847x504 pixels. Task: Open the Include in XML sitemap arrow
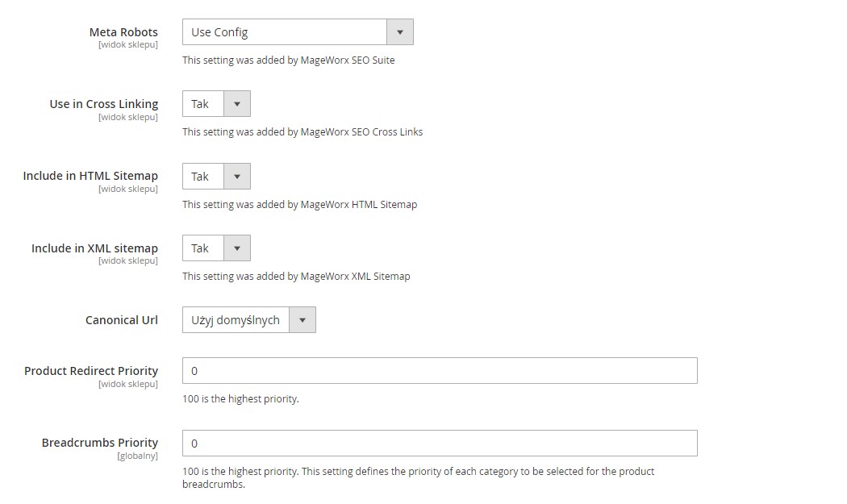pyautogui.click(x=237, y=248)
